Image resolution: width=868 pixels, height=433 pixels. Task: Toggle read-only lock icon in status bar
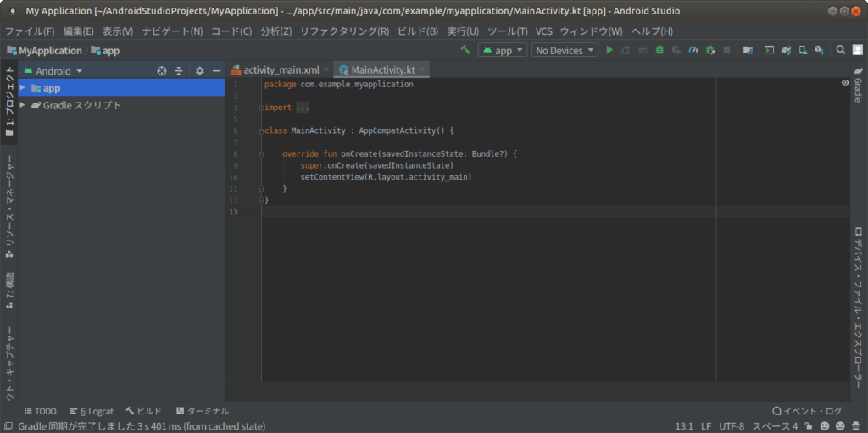808,426
